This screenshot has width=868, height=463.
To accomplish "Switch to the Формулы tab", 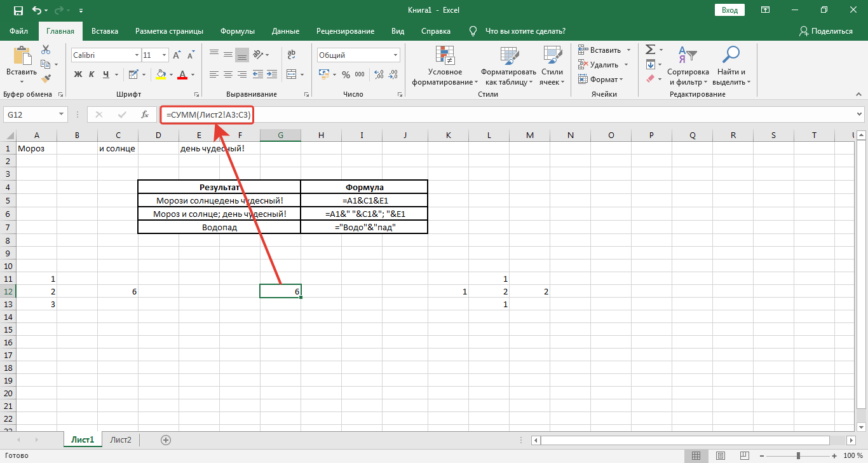I will [x=238, y=31].
